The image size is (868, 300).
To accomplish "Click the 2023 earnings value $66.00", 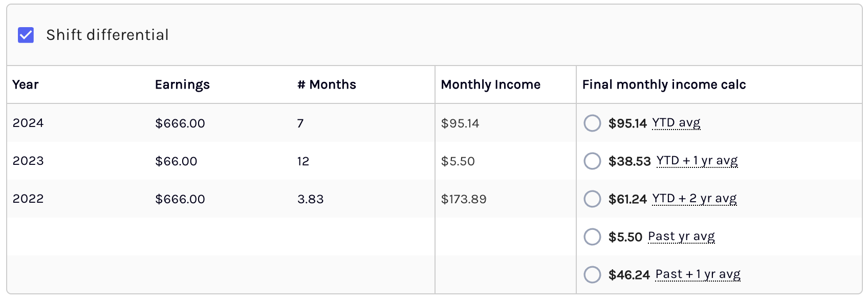I will pos(176,161).
